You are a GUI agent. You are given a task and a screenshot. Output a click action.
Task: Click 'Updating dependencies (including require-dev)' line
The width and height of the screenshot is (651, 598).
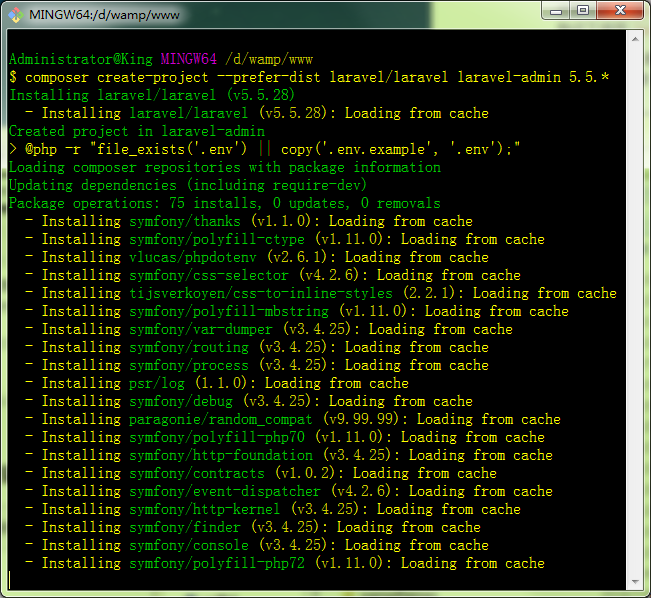(188, 185)
